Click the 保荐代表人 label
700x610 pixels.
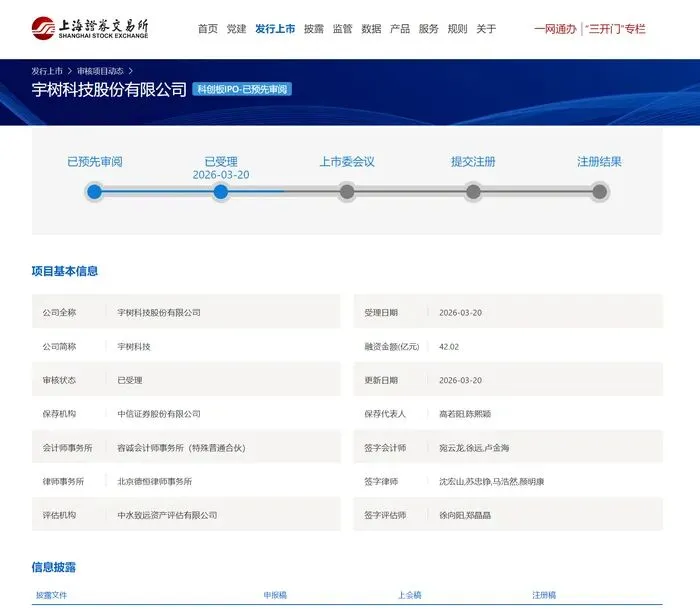click(x=385, y=414)
